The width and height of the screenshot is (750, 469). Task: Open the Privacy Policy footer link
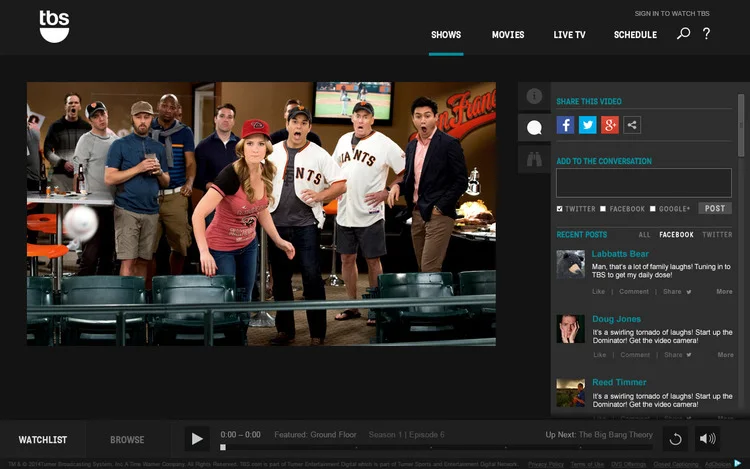(x=546, y=464)
